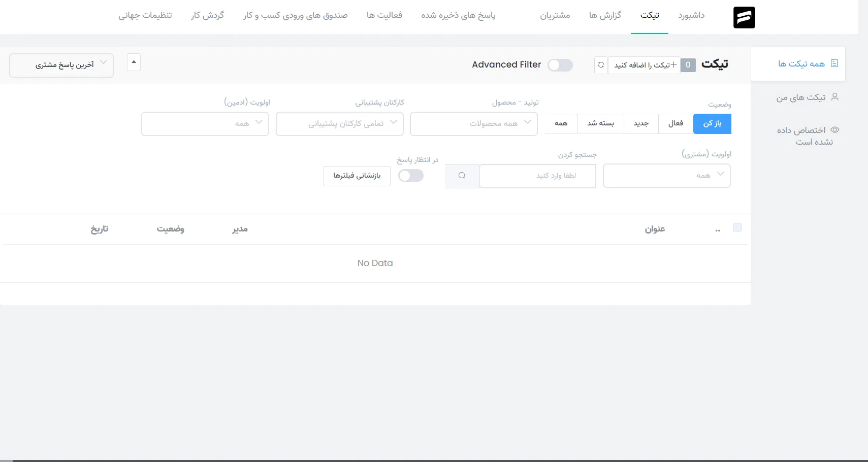Refresh the ticket list

tap(601, 65)
